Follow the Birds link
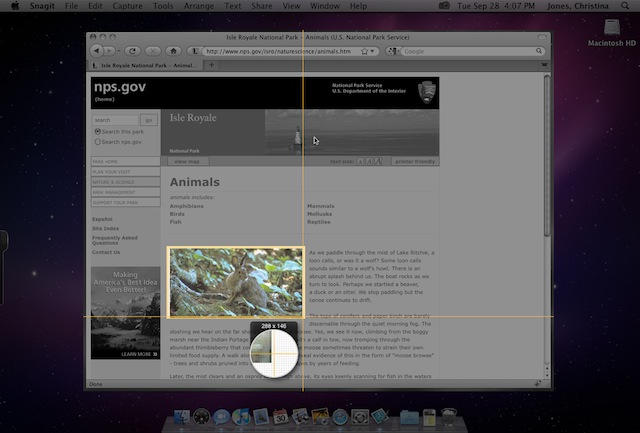640x433 pixels. click(177, 214)
